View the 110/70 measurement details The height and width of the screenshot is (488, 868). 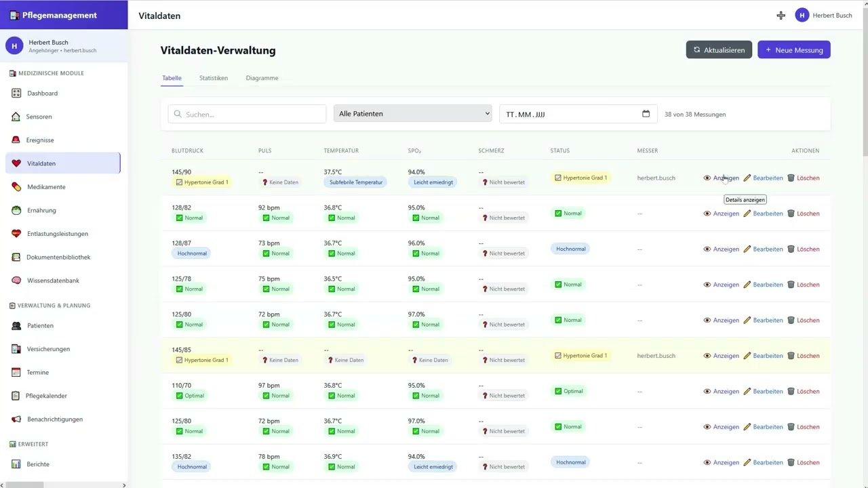coord(721,392)
